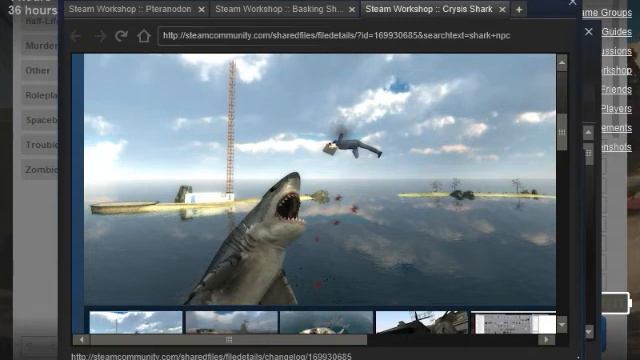Open the Workshop link in background window
The width and height of the screenshot is (640, 360).
click(x=617, y=70)
